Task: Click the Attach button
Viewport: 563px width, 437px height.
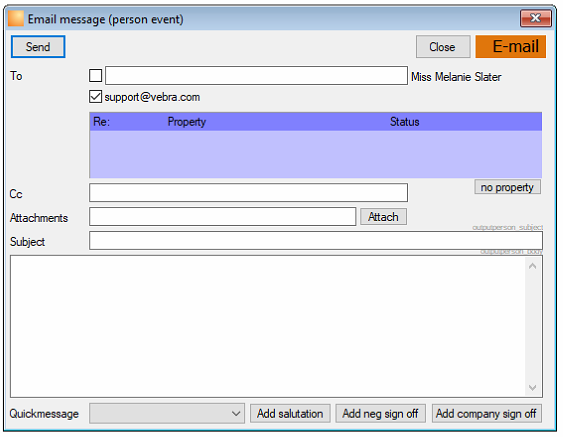Action: point(383,217)
